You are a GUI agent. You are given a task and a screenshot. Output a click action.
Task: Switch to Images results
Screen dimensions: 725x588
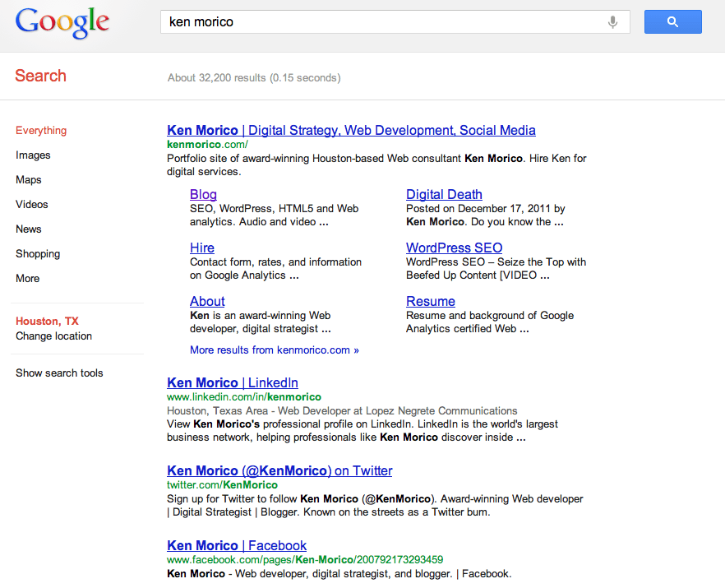tap(33, 155)
